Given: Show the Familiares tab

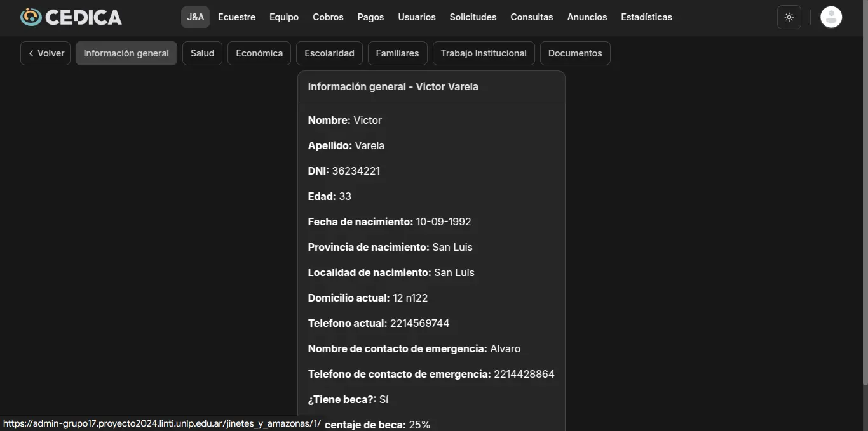Looking at the screenshot, I should [397, 53].
